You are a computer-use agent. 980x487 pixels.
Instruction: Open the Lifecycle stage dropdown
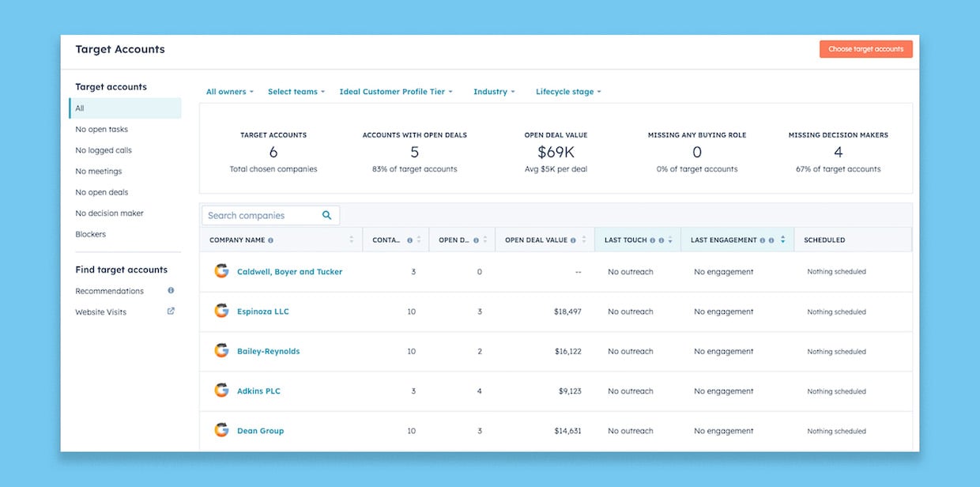click(568, 91)
